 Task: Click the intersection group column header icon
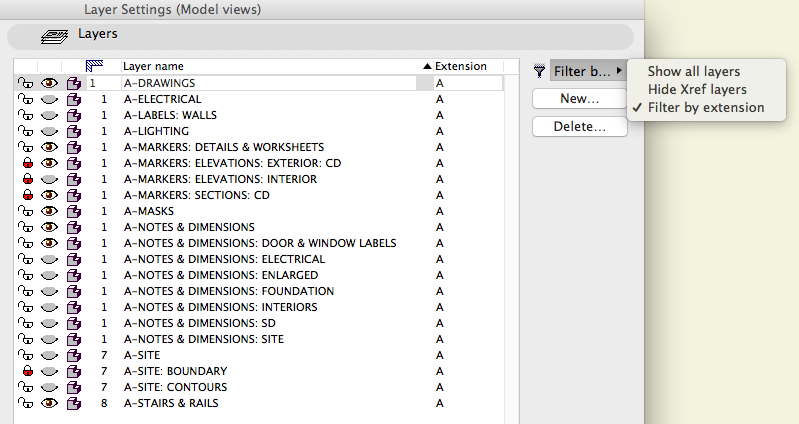tap(96, 66)
